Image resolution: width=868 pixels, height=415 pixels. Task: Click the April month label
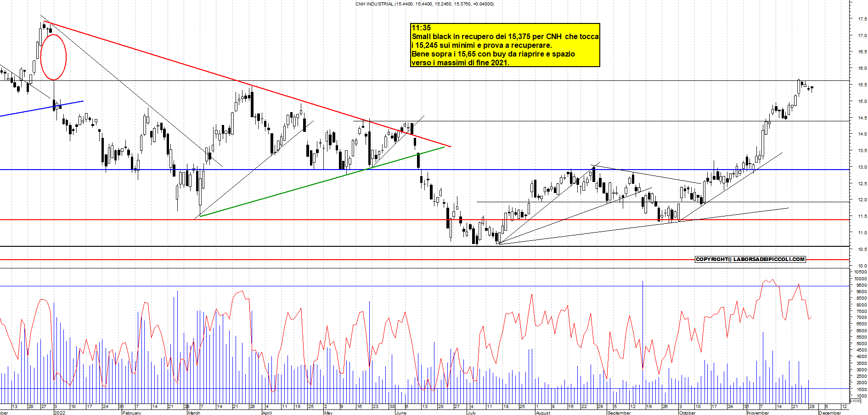(x=267, y=413)
